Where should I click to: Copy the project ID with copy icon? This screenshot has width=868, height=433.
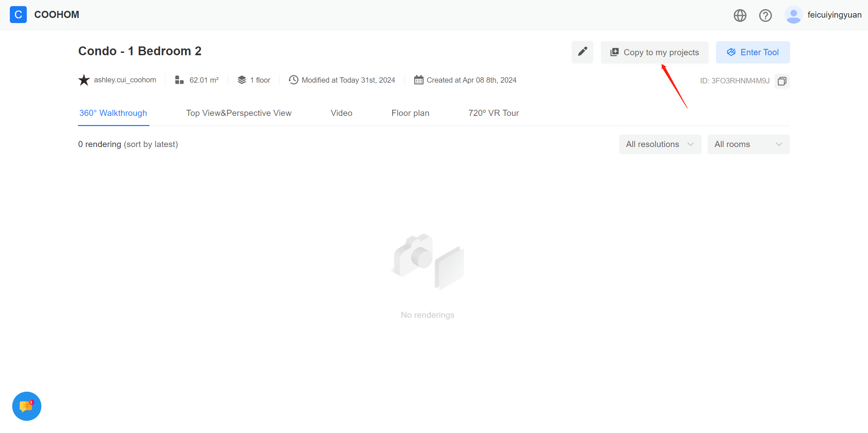click(x=782, y=81)
